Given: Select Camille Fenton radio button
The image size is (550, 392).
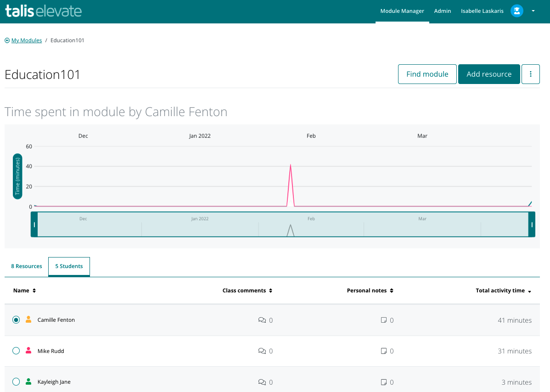Looking at the screenshot, I should 16,320.
